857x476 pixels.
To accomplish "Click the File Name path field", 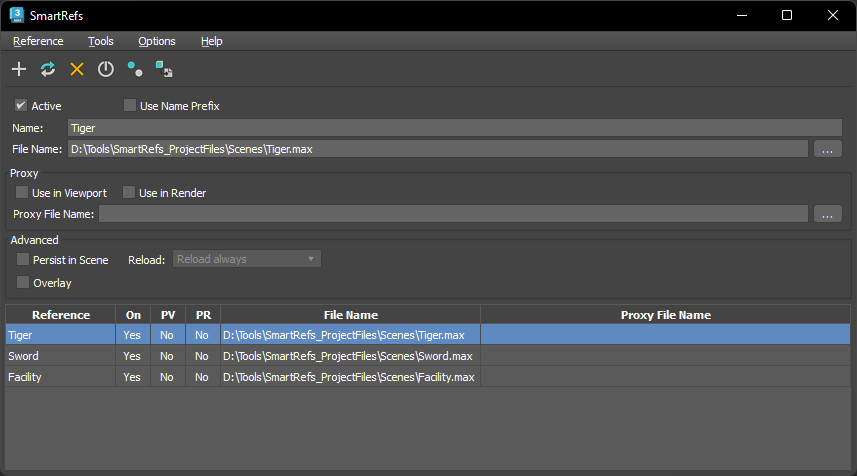I will coord(438,149).
